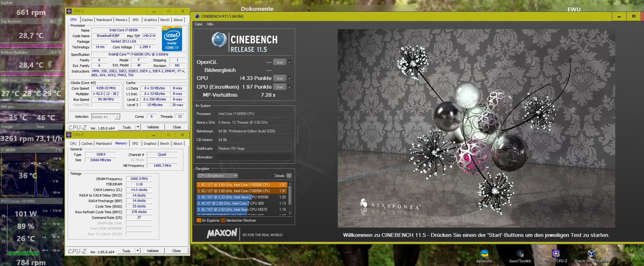
Task: Expand the Rangliste Details arrow
Action: [289, 176]
